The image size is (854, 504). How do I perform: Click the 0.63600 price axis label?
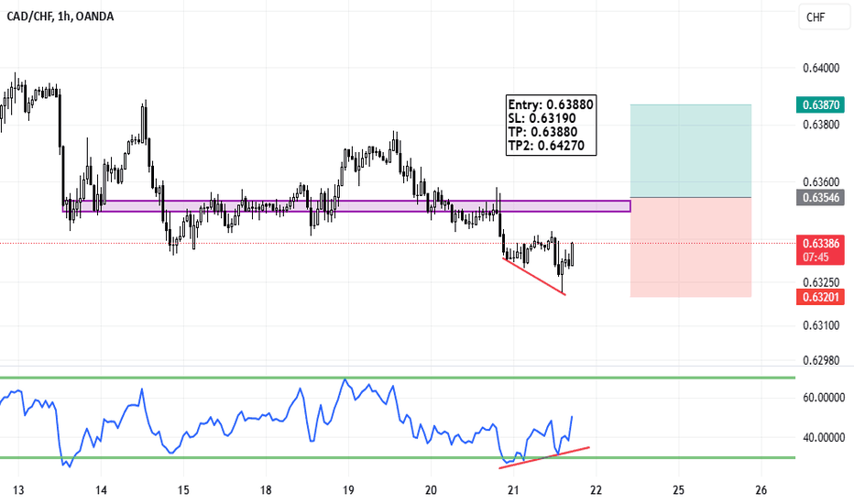pos(821,182)
